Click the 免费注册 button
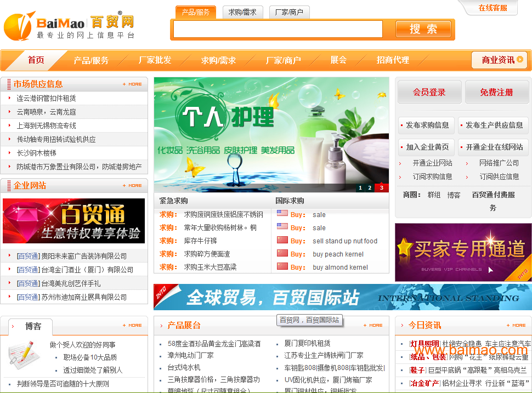 pos(496,93)
